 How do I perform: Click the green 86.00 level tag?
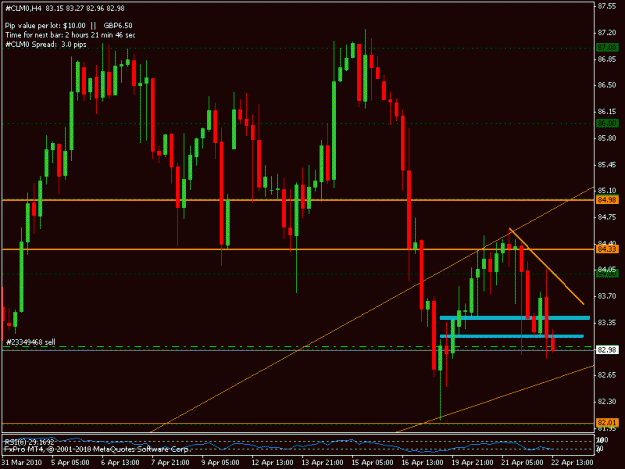click(x=607, y=124)
